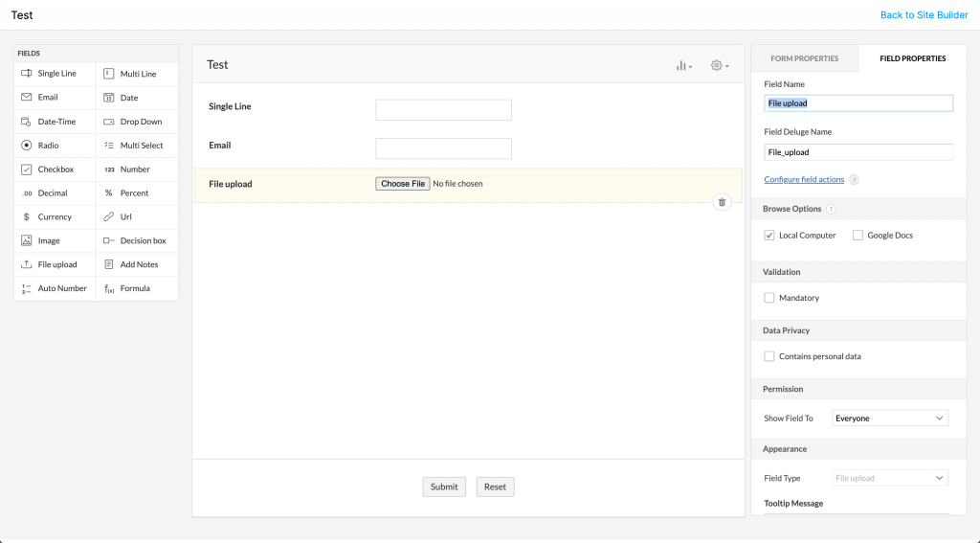Expand the Show Field To dropdown

pyautogui.click(x=889, y=419)
